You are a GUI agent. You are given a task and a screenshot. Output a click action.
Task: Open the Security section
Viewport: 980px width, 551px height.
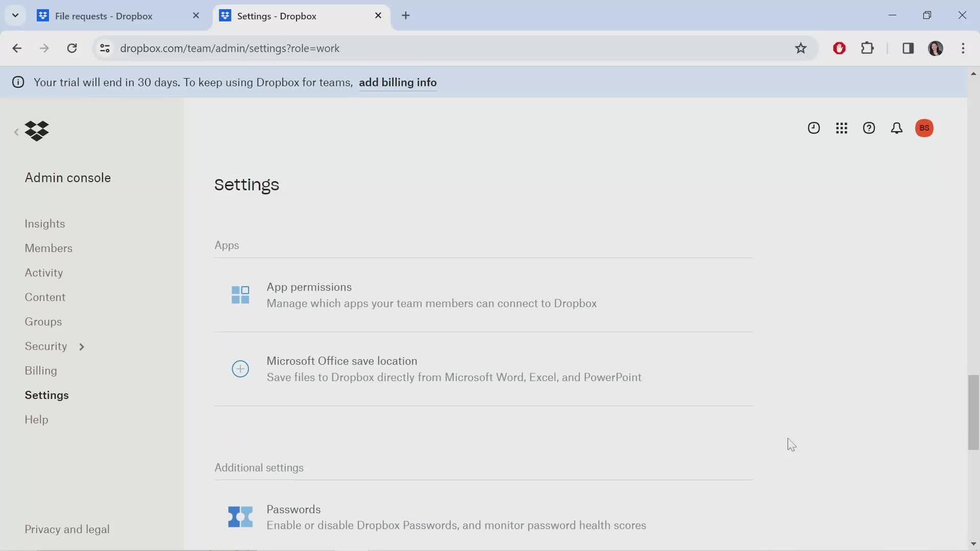[x=46, y=346]
